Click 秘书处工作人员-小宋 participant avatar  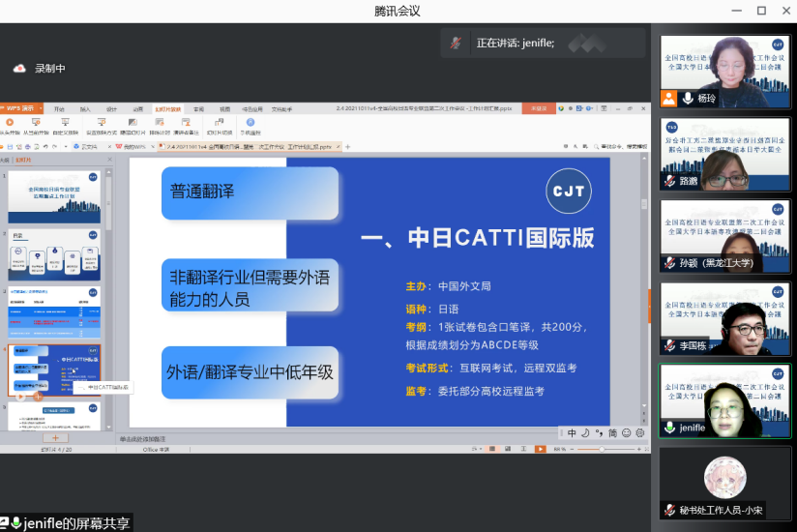click(x=724, y=478)
